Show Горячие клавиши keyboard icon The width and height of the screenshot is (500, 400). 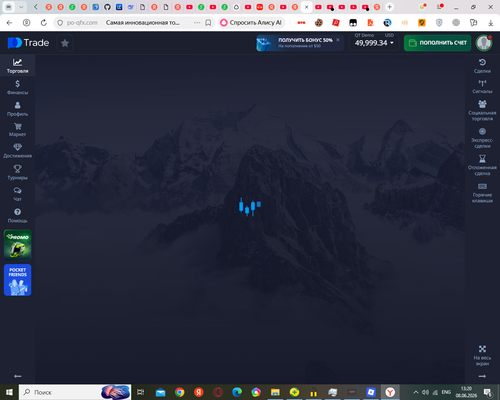click(x=482, y=193)
